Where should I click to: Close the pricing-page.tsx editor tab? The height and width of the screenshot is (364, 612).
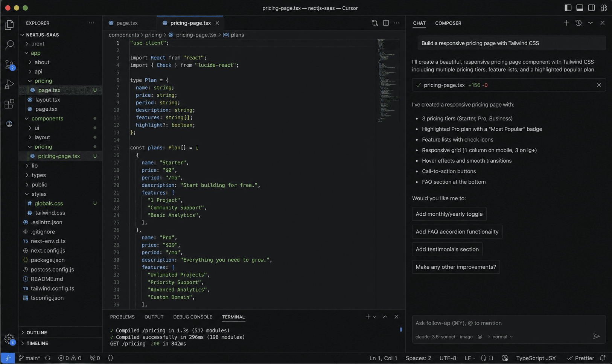point(217,23)
